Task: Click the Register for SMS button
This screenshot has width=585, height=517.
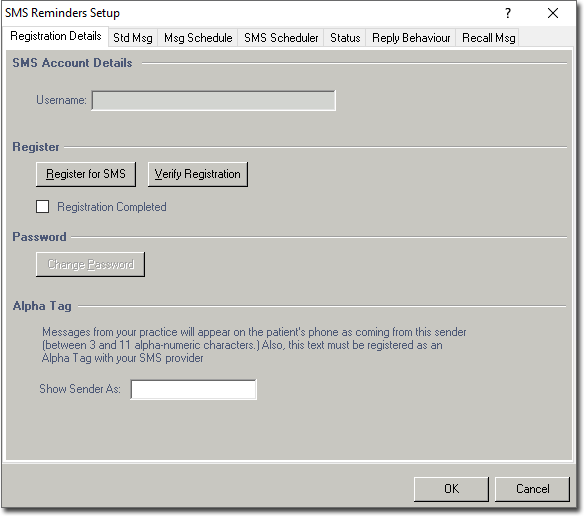Action: tap(86, 174)
